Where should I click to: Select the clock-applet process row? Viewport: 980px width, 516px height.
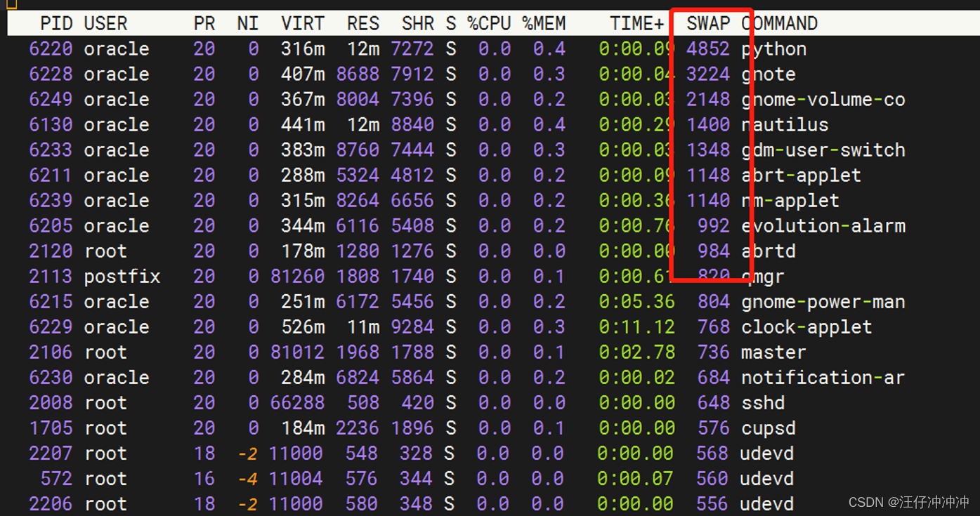(x=422, y=326)
